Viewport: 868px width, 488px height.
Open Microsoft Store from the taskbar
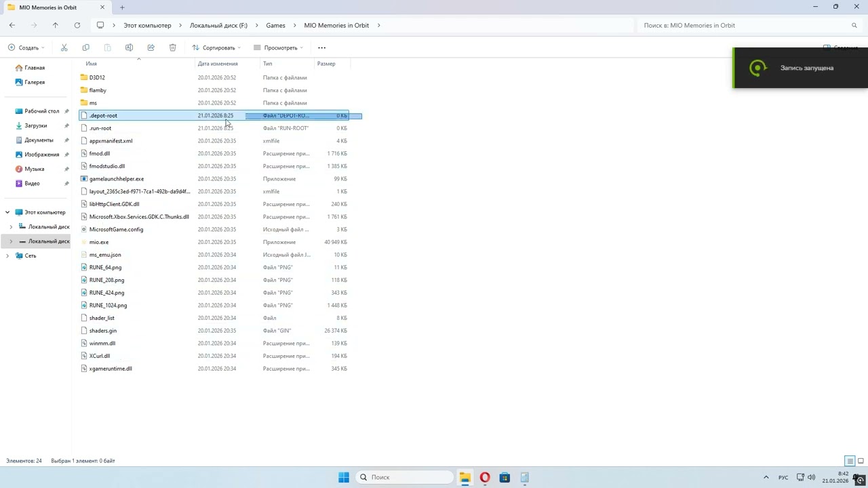coord(505,477)
